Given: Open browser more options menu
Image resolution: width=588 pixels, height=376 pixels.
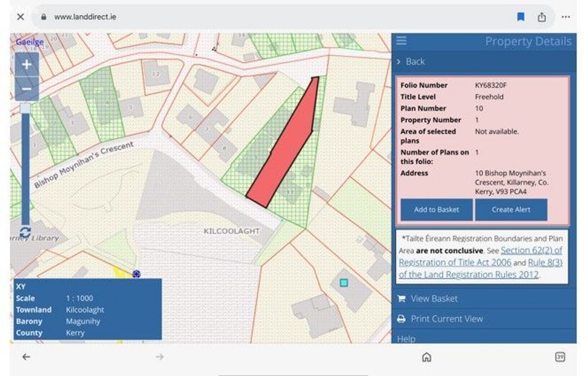Looking at the screenshot, I should point(565,17).
